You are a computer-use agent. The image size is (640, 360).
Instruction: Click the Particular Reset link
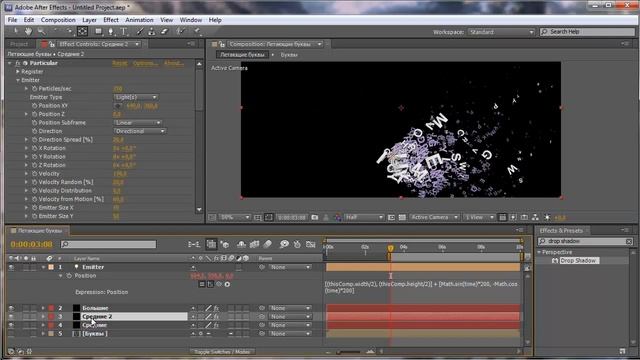click(120, 63)
